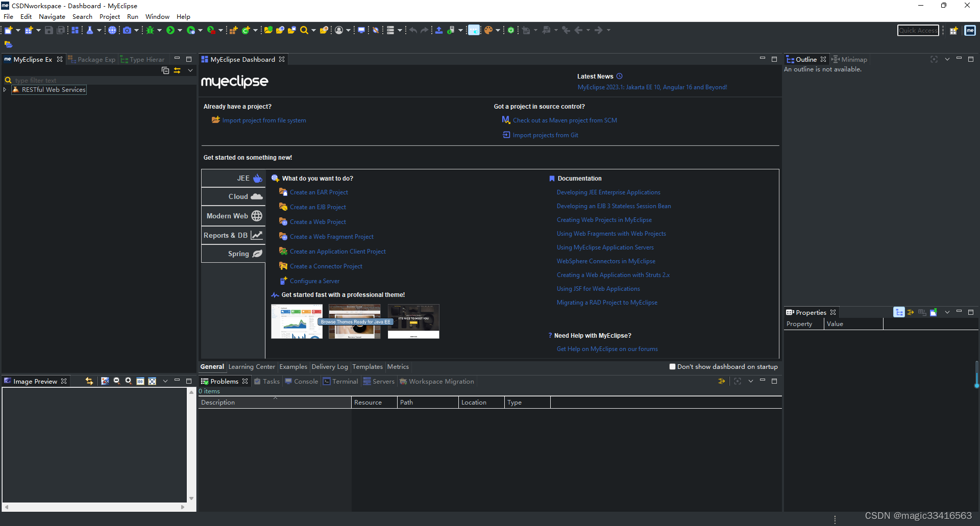
Task: Open the Debug button dropdown arrow
Action: point(159,30)
